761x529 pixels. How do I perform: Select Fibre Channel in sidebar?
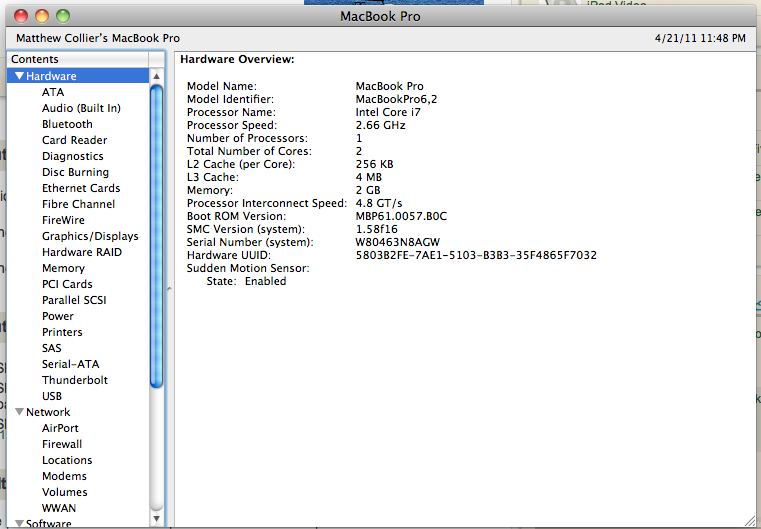tap(78, 204)
